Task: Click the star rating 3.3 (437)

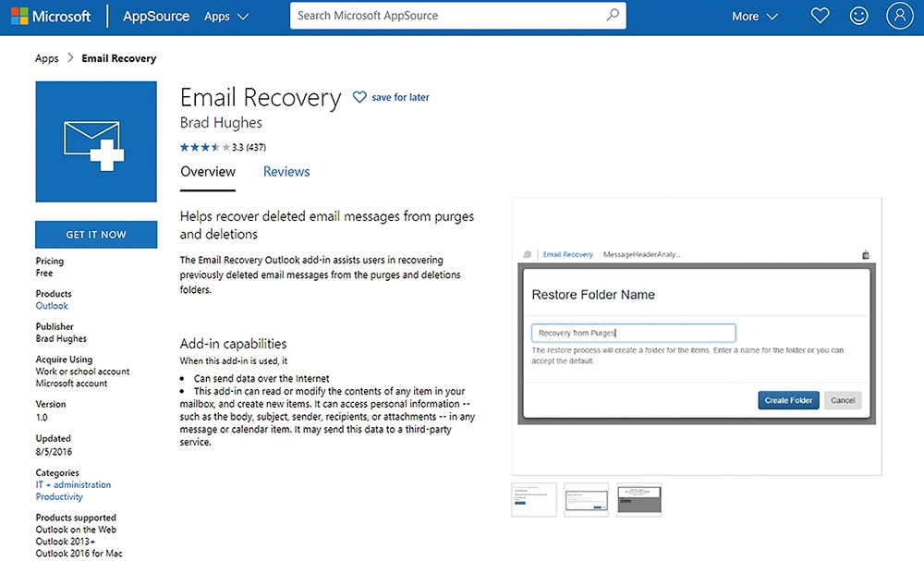Action: click(223, 147)
